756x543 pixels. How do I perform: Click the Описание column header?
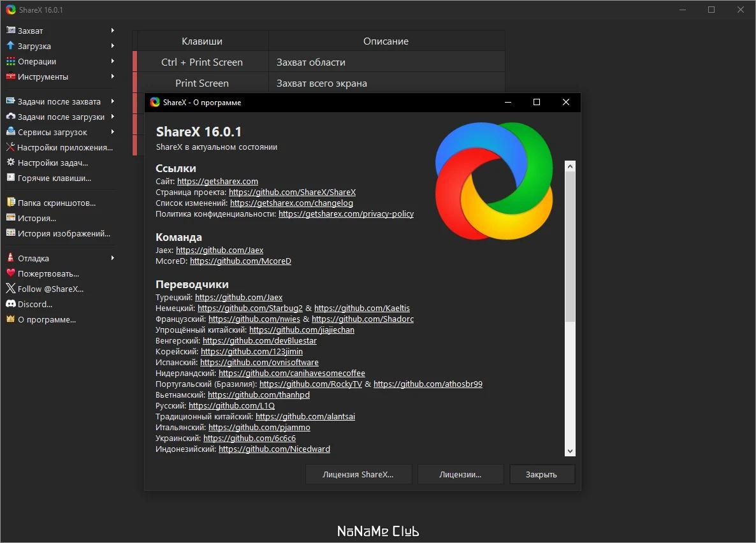386,41
